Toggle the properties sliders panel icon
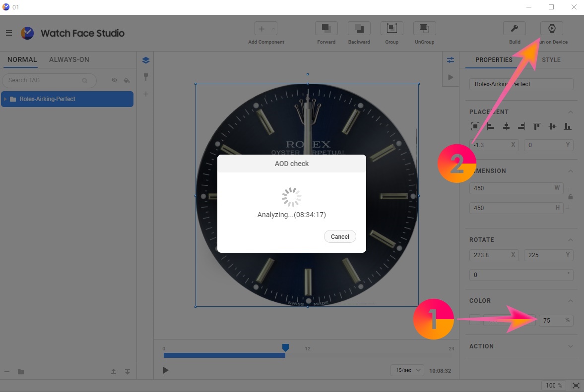Image resolution: width=584 pixels, height=392 pixels. (451, 60)
